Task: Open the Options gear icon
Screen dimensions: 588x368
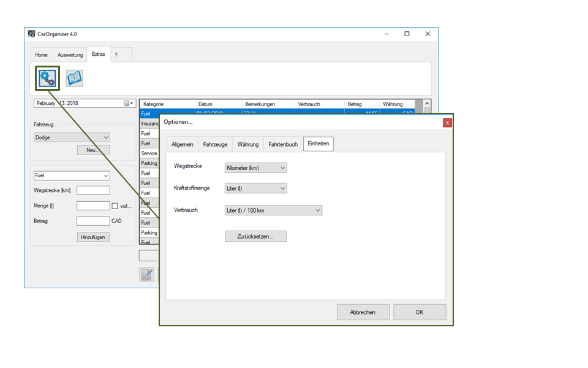Action: (47, 78)
